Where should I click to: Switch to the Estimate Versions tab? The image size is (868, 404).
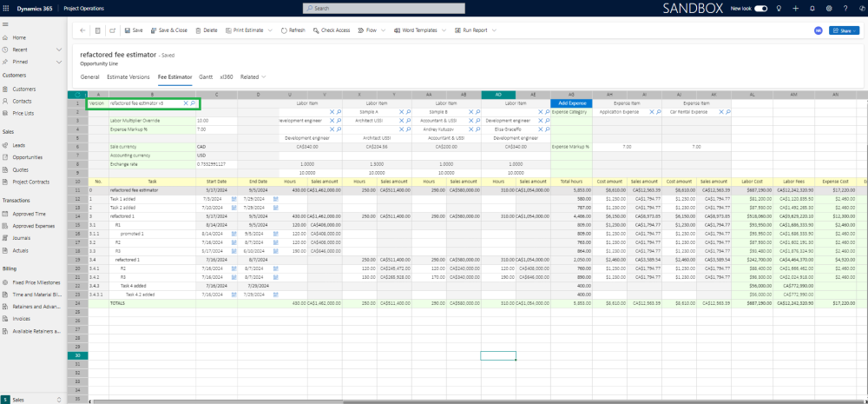click(x=128, y=76)
